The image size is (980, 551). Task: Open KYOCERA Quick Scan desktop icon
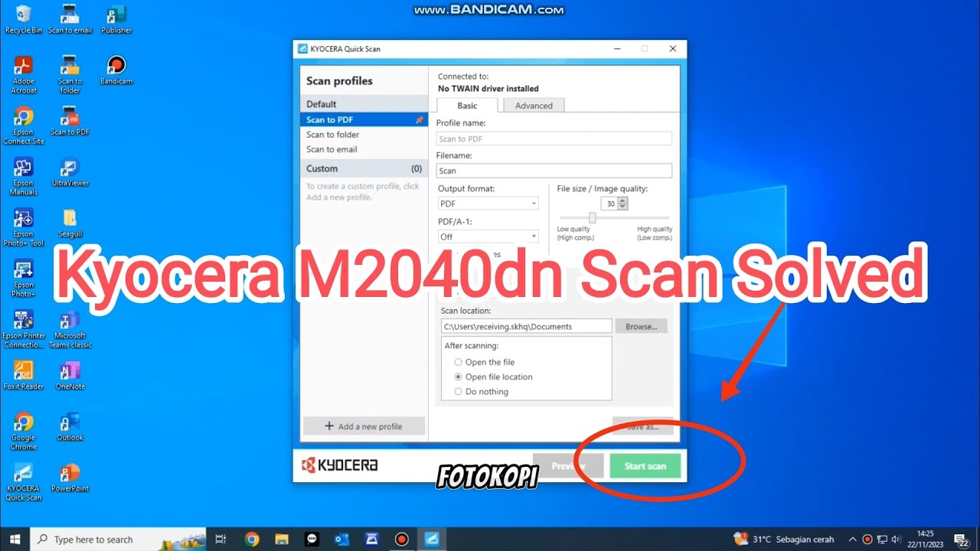pos(24,483)
